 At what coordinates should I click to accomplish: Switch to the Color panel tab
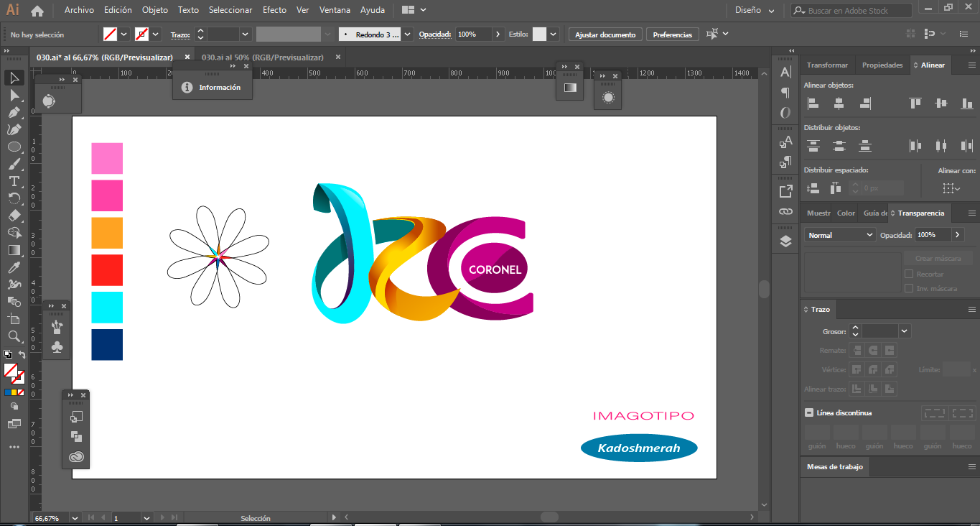tap(846, 213)
